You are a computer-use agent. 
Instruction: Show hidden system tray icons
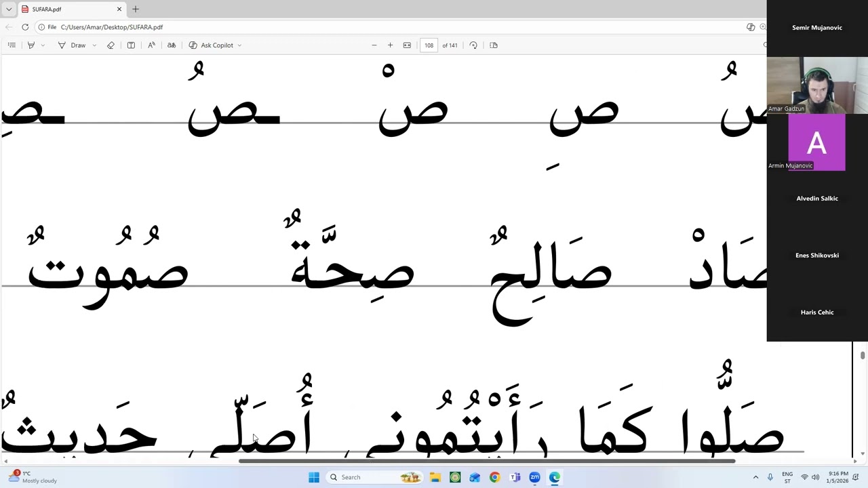(x=755, y=477)
